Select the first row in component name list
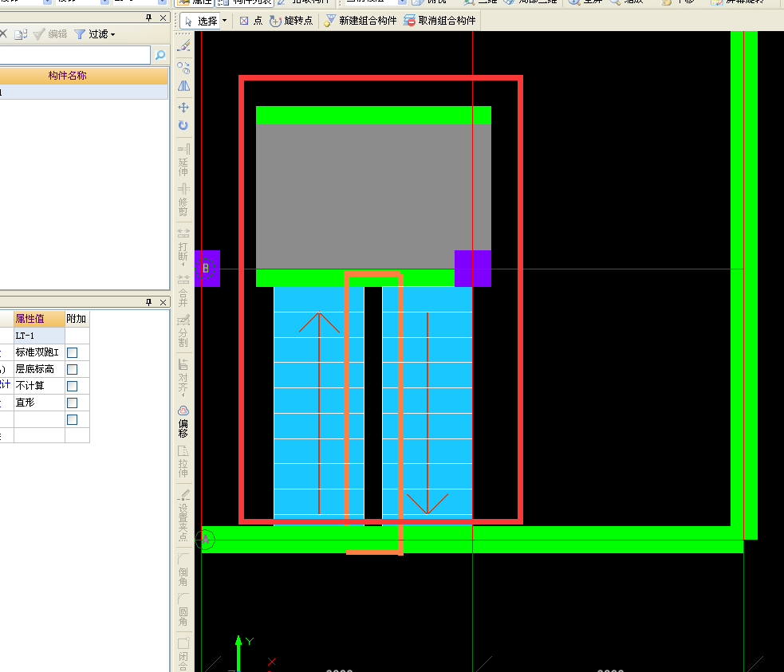The width and height of the screenshot is (784, 672). tap(84, 92)
